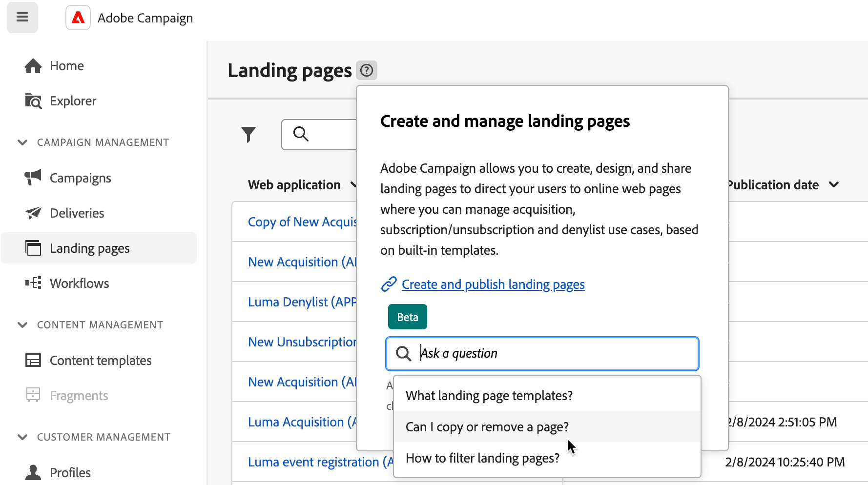The width and height of the screenshot is (868, 485).
Task: Select Content templates in the sidebar
Action: 100,361
